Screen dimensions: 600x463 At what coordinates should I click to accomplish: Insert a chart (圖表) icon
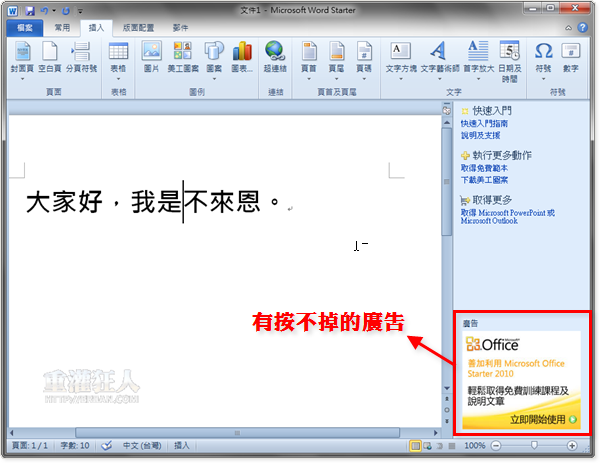pos(242,56)
